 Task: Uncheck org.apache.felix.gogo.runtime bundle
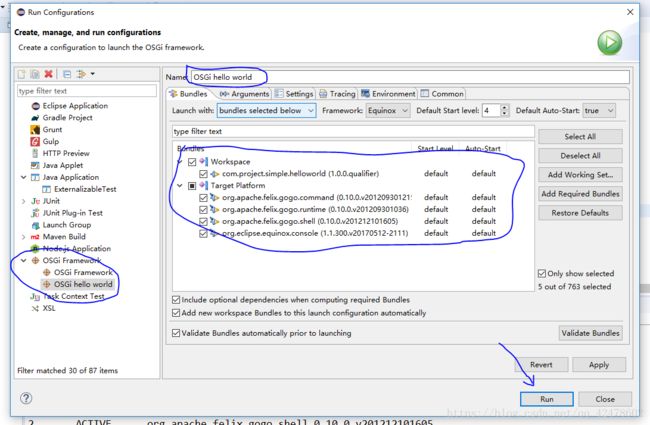[x=203, y=209]
